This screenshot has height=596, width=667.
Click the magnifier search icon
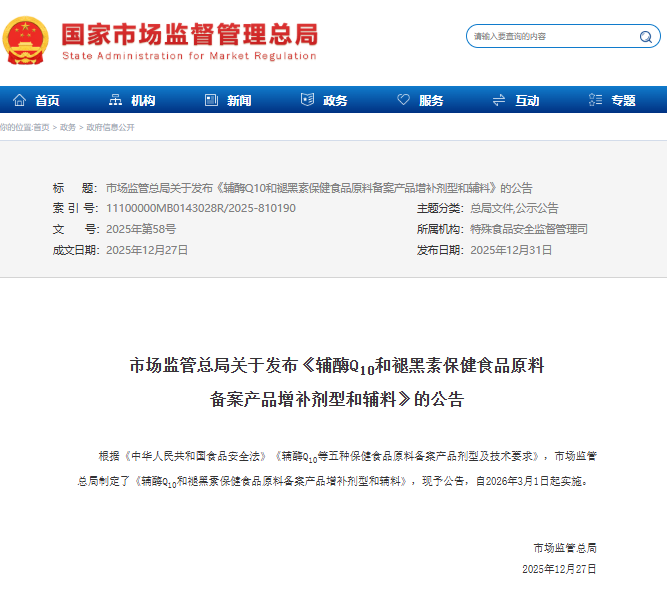[645, 37]
